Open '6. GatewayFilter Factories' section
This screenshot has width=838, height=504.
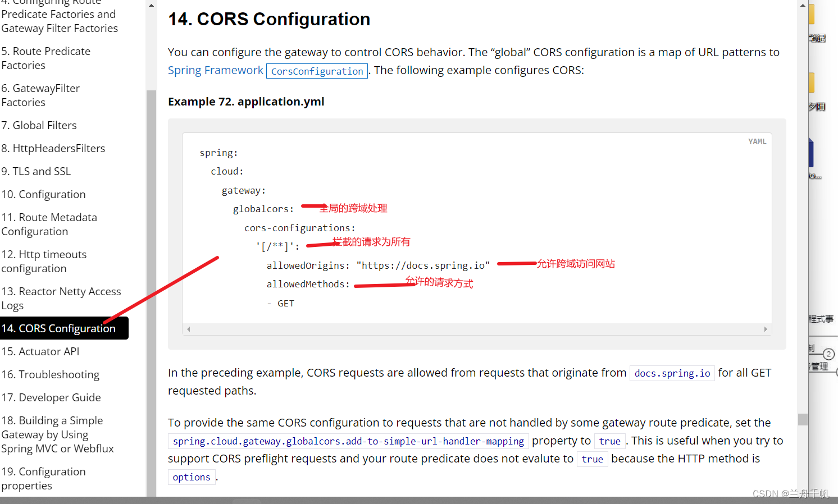[40, 95]
